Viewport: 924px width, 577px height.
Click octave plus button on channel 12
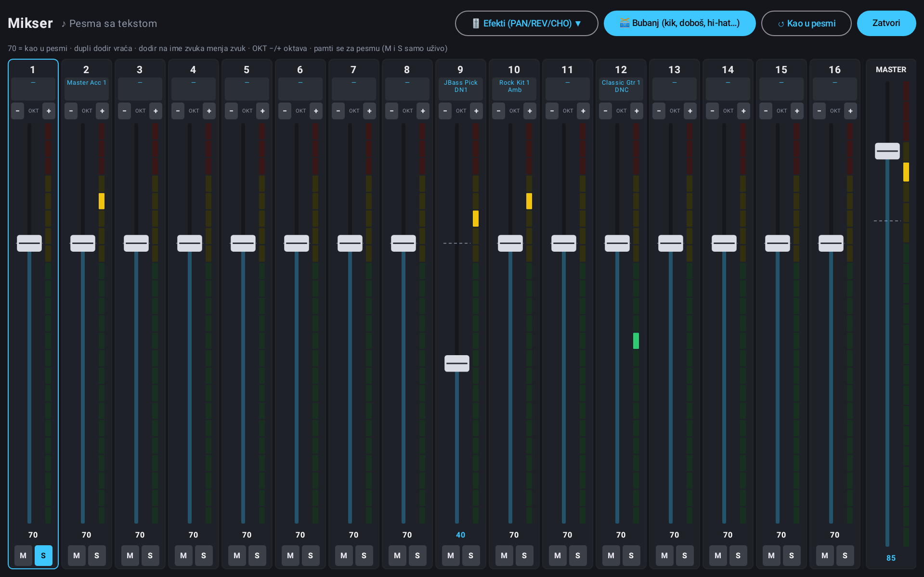click(637, 111)
